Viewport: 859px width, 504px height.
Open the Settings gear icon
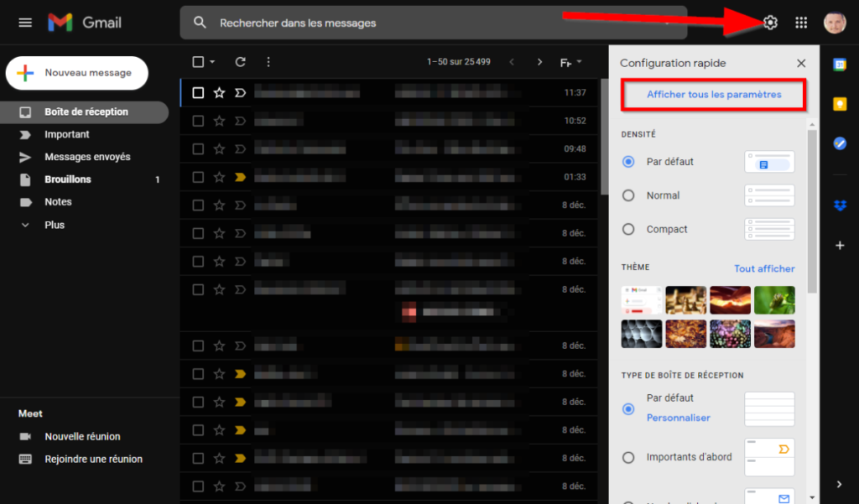(770, 23)
